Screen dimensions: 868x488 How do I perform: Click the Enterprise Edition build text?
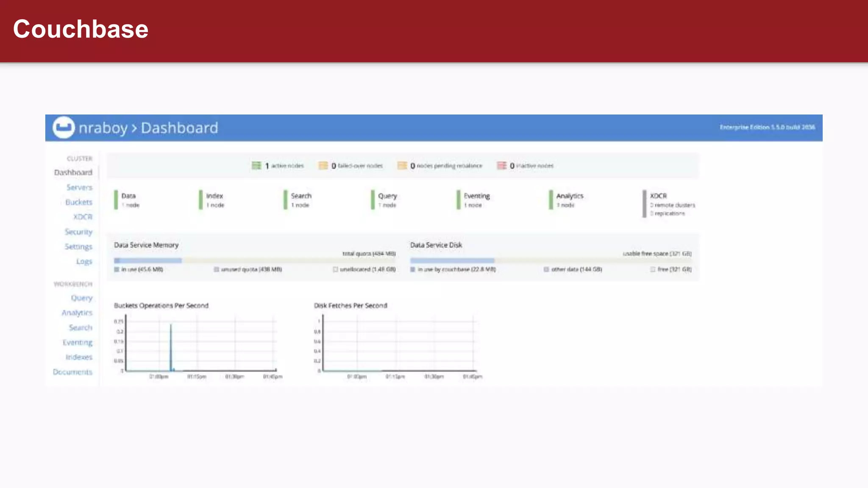pos(767,127)
